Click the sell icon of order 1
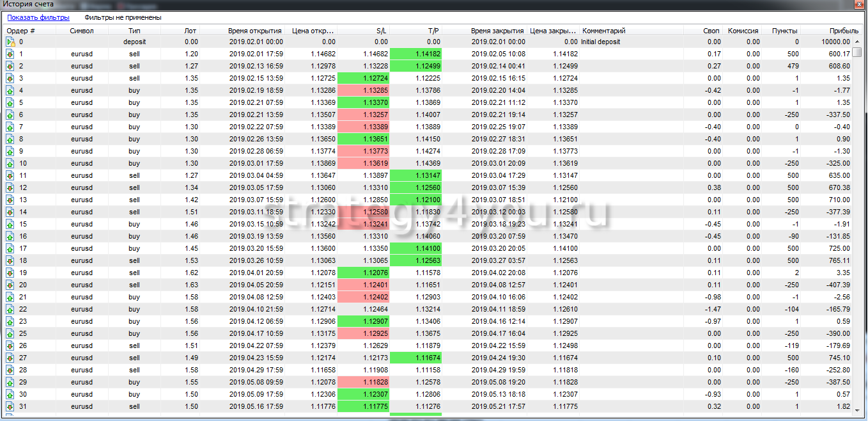 (x=10, y=54)
